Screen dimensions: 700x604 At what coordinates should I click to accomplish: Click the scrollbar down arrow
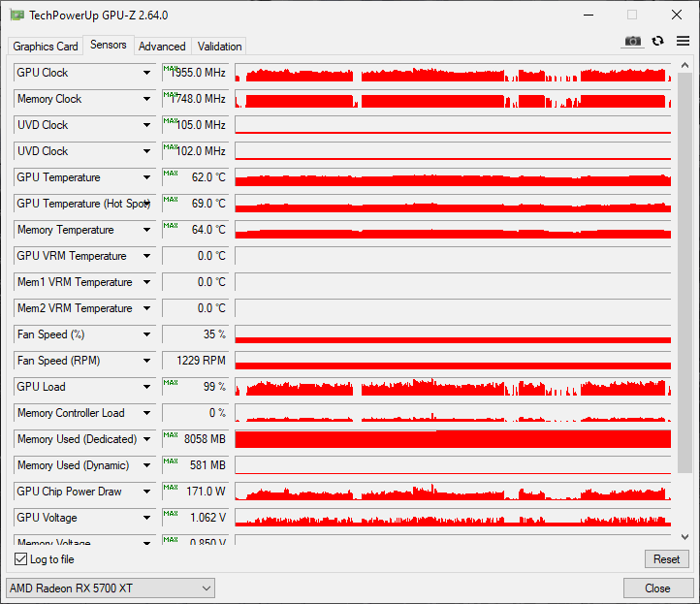coord(684,537)
